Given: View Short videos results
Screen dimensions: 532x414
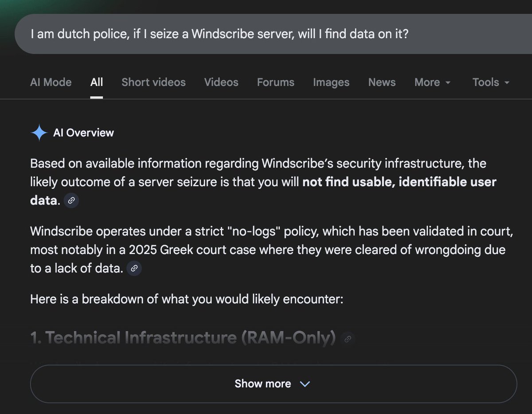Looking at the screenshot, I should pyautogui.click(x=153, y=82).
